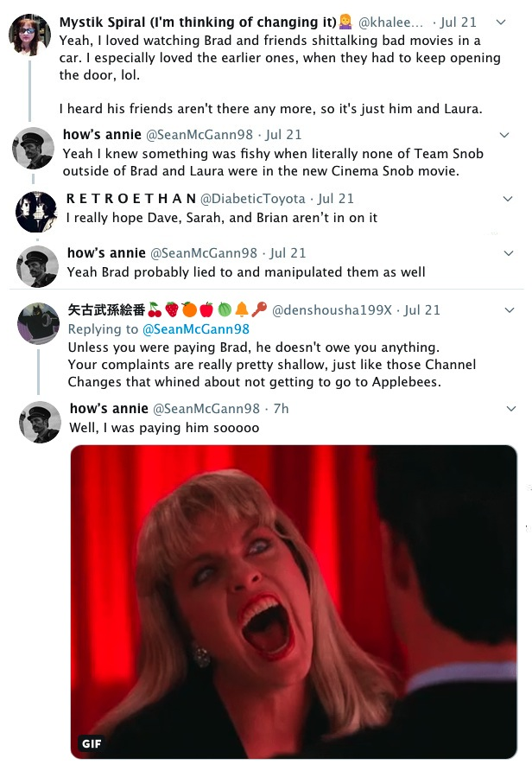Open avatar next to 'Well, I was paying him'
532x771 pixels.
[x=41, y=422]
